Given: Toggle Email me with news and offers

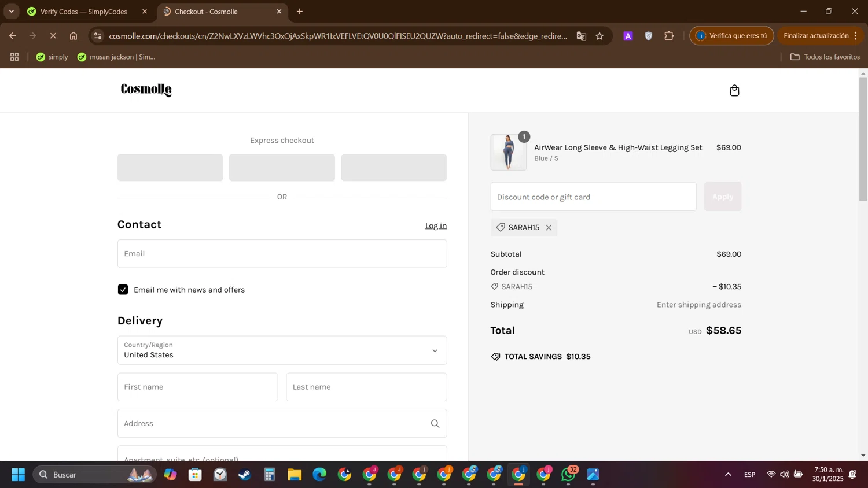Looking at the screenshot, I should pyautogui.click(x=123, y=290).
